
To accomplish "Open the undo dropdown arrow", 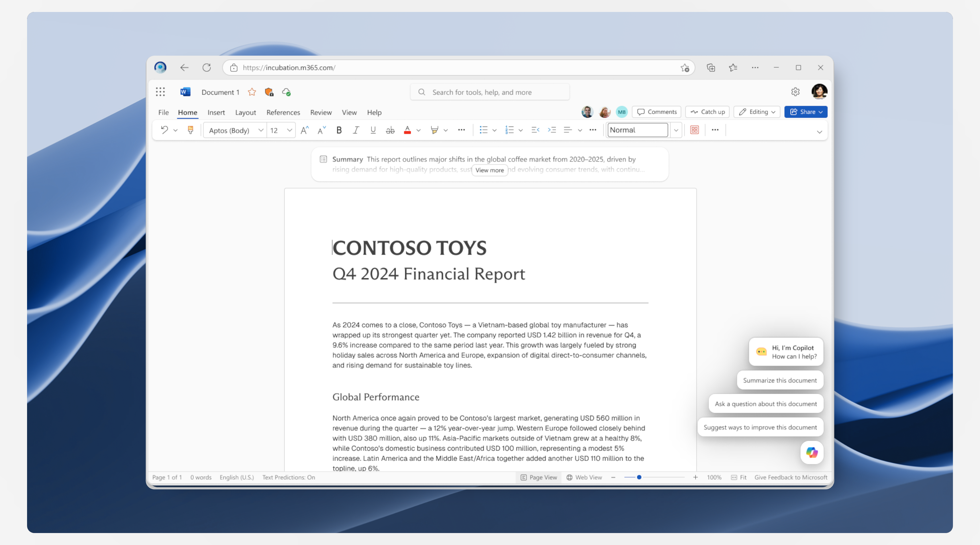I will pos(175,131).
